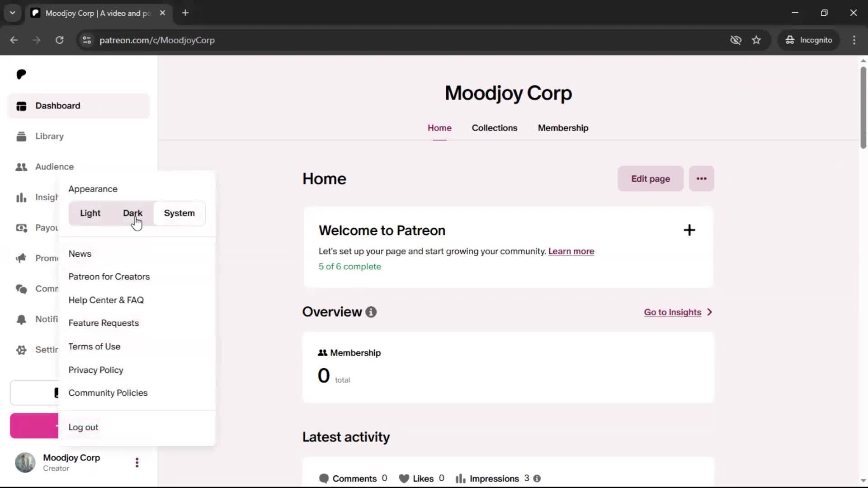This screenshot has width=868, height=488.
Task: Click the Impressions bar chart icon
Action: pyautogui.click(x=460, y=479)
